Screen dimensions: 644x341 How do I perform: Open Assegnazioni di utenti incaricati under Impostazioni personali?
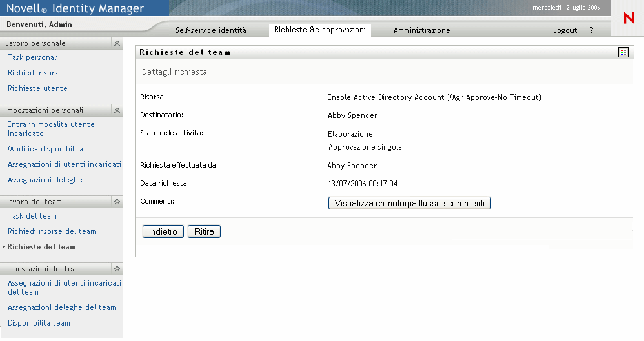tap(65, 164)
